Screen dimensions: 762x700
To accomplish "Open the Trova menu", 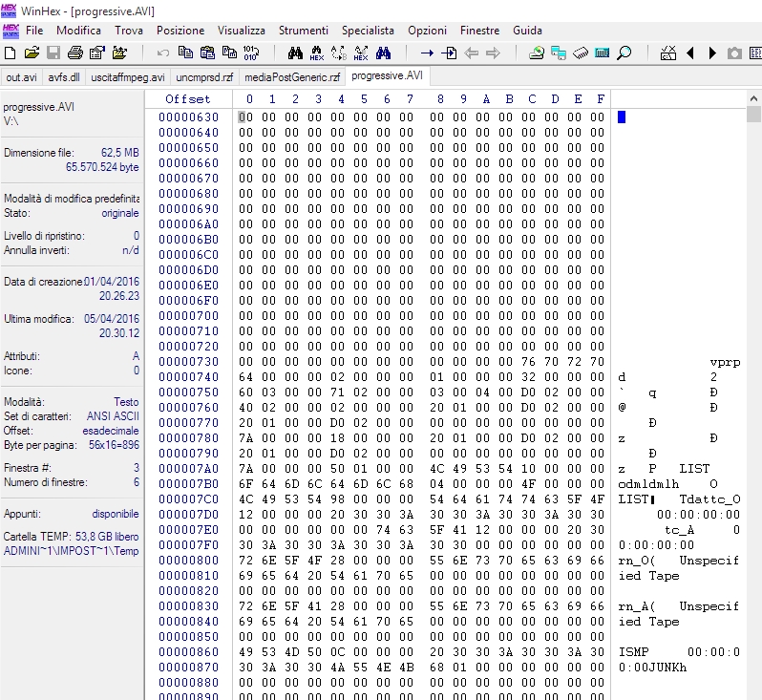I will (x=129, y=31).
